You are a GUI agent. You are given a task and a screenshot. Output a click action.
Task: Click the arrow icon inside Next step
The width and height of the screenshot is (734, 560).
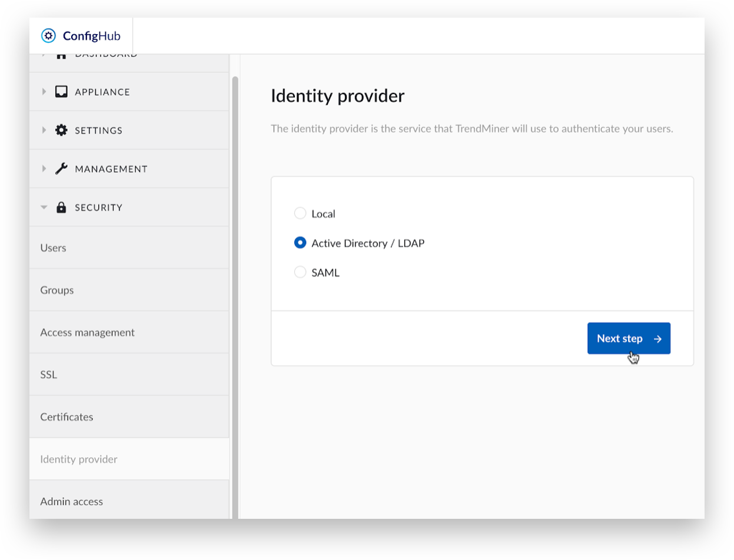(x=658, y=339)
